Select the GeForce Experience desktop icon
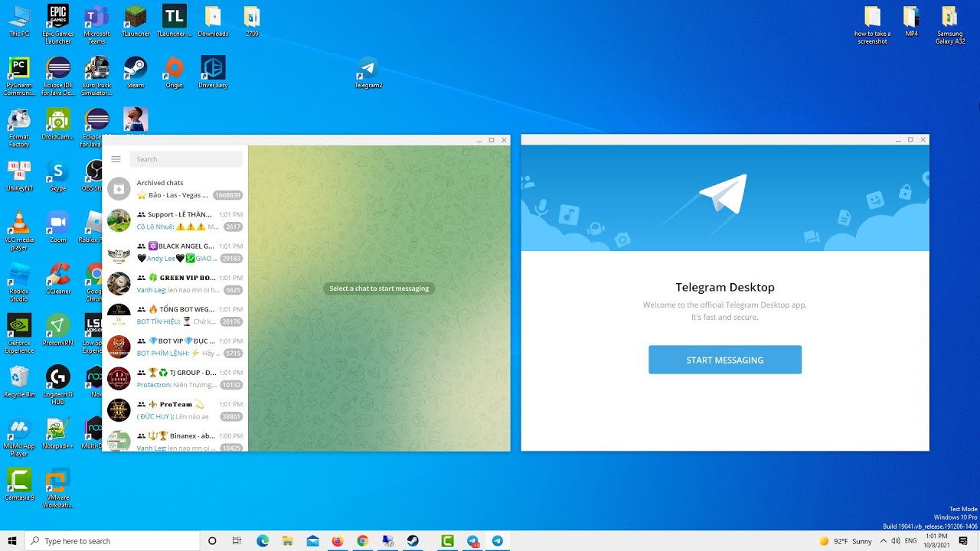Viewport: 980px width, 551px height. [x=19, y=333]
